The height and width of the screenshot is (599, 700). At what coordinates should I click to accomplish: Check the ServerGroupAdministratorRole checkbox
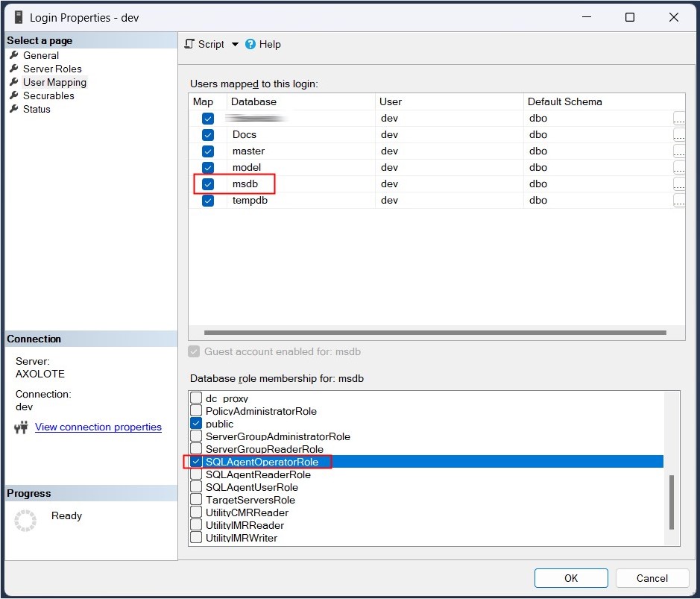pos(196,436)
